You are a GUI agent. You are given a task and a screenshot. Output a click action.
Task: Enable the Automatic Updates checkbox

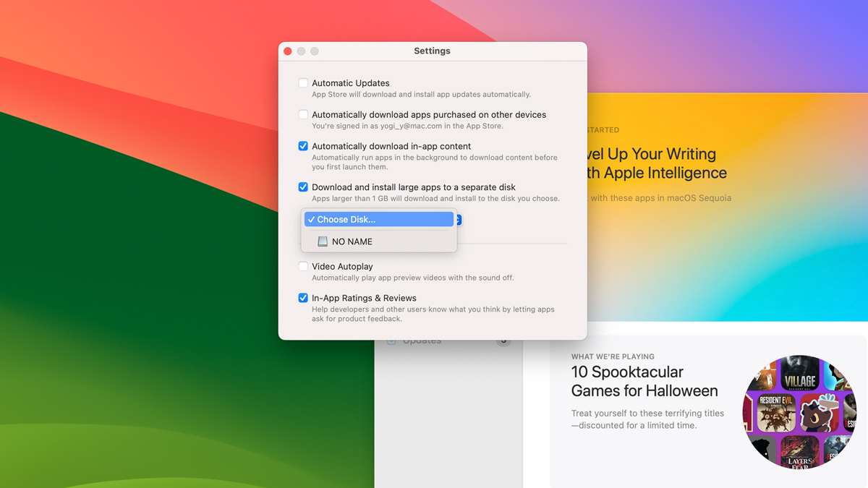(x=303, y=83)
